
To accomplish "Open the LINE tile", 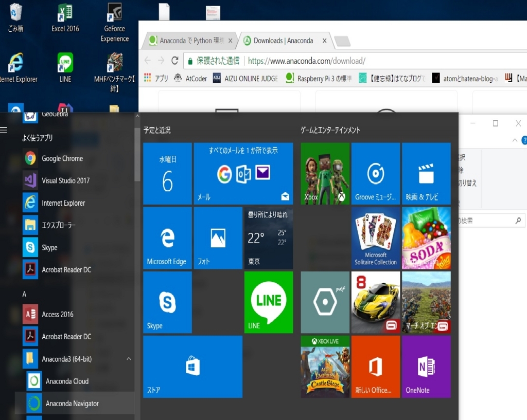I will tap(269, 302).
